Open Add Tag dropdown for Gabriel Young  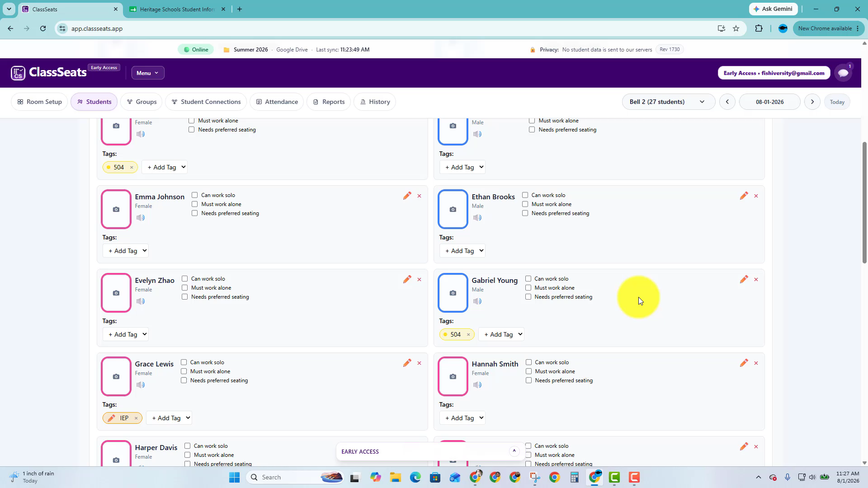[x=501, y=334]
